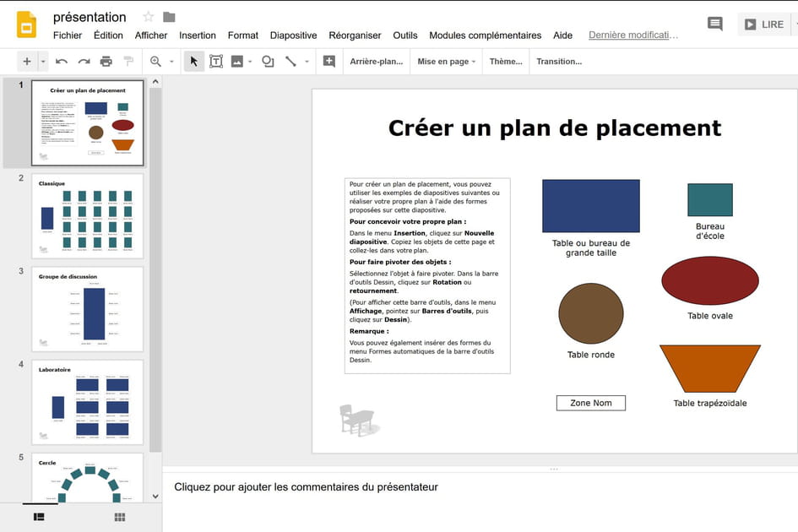Open the Insertion menu
Image resolution: width=798 pixels, height=532 pixels.
click(198, 35)
